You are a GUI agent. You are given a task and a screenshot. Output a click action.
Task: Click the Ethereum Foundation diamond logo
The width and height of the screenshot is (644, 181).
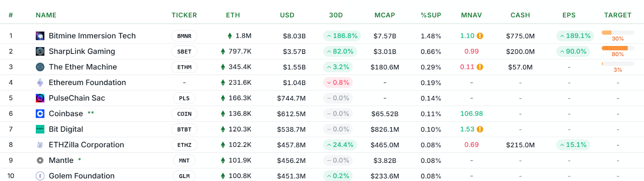(x=40, y=83)
